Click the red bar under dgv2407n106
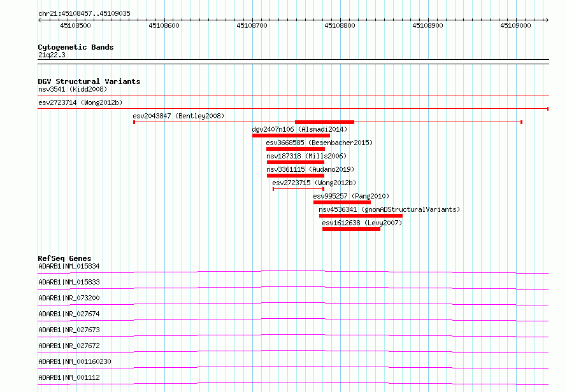The image size is (567, 392). 291,136
